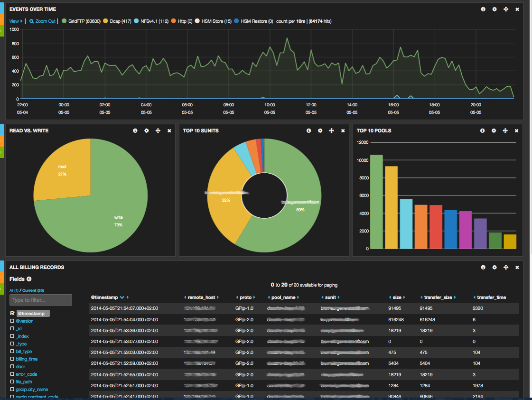Move transfer_size column left
The height and width of the screenshot is (400, 532).
[421, 298]
